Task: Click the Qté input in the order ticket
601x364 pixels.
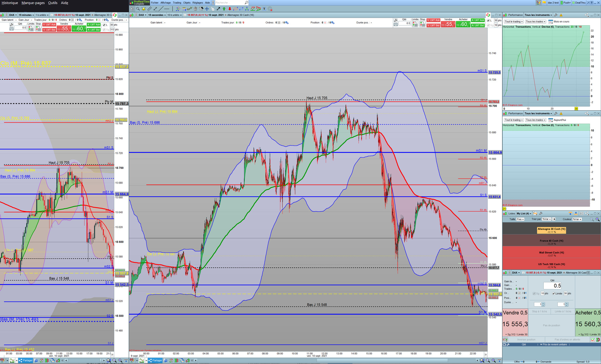Action: point(552,286)
